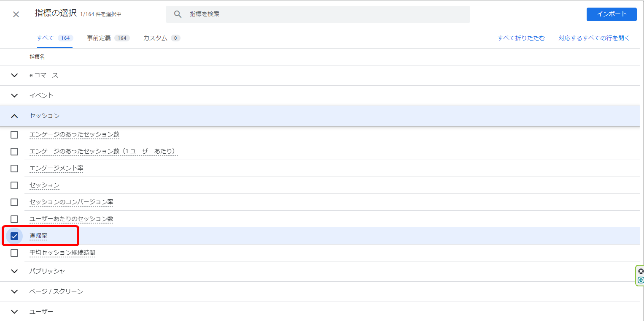
Task: Click the ユーザーあたりのセッション数 label text
Action: click(71, 219)
